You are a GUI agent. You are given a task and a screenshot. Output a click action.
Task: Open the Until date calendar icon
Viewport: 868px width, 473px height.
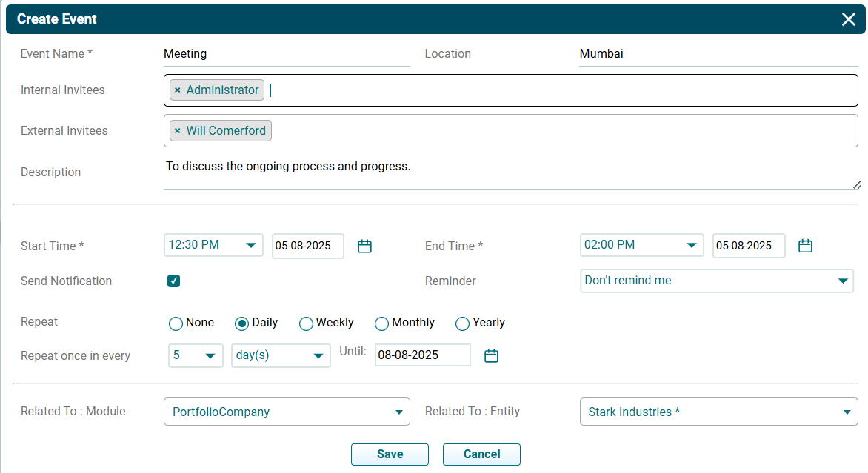coord(491,356)
